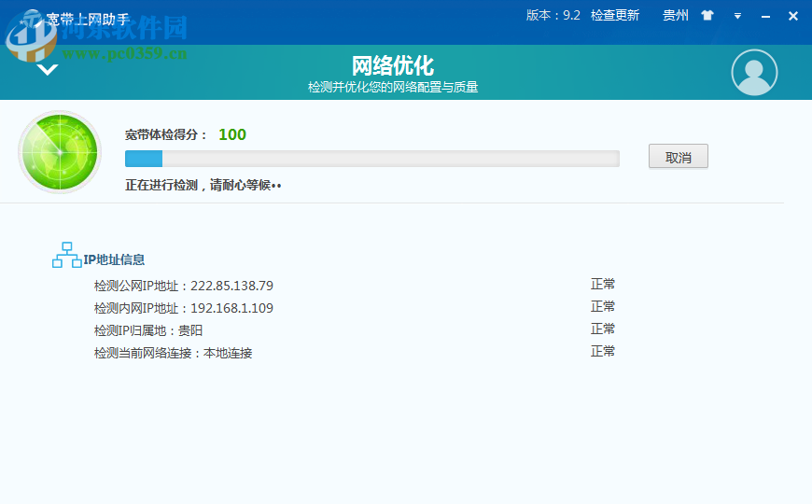812x504 pixels.
Task: Click the 正常 status beside 内网IP地址
Action: click(x=603, y=307)
